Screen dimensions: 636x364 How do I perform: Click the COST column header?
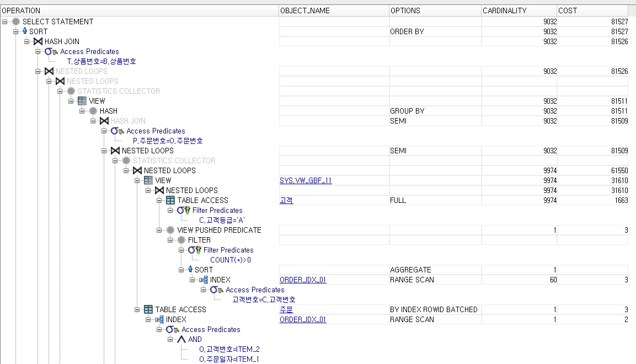coord(592,10)
